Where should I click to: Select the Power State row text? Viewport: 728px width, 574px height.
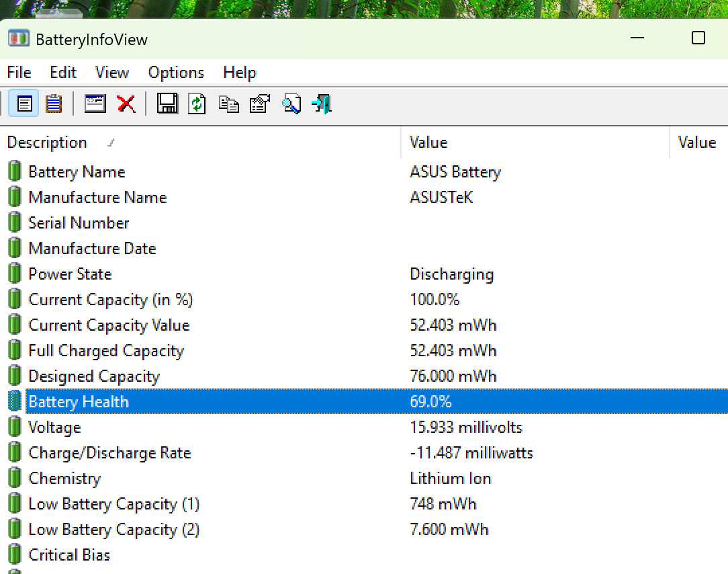point(70,274)
